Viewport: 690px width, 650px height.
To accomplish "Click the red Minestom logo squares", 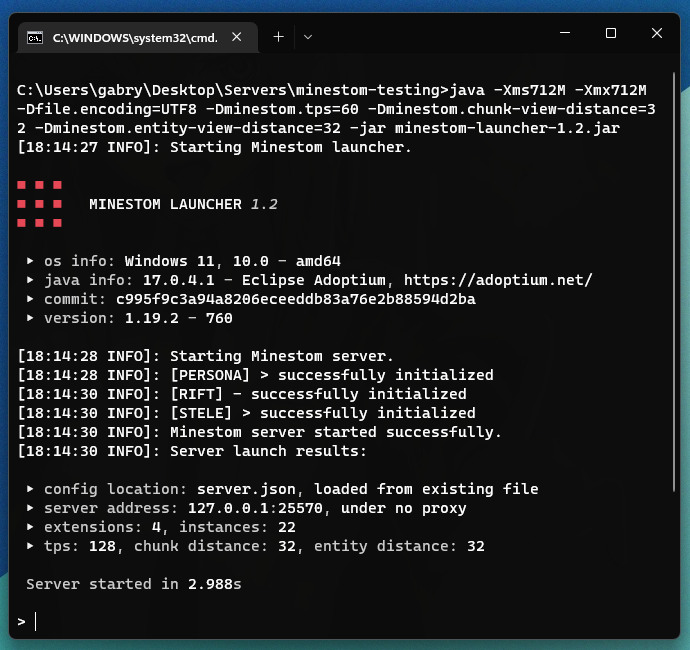I will point(40,204).
